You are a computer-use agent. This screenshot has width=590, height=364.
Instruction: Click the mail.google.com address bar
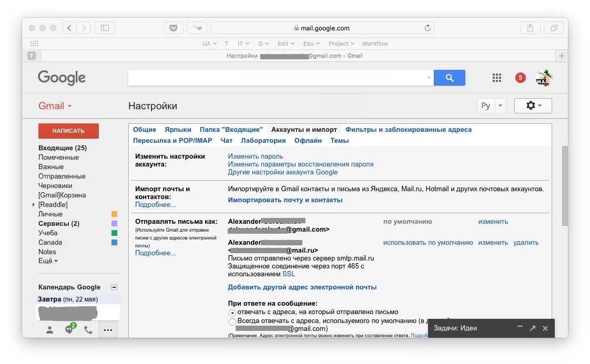point(322,28)
